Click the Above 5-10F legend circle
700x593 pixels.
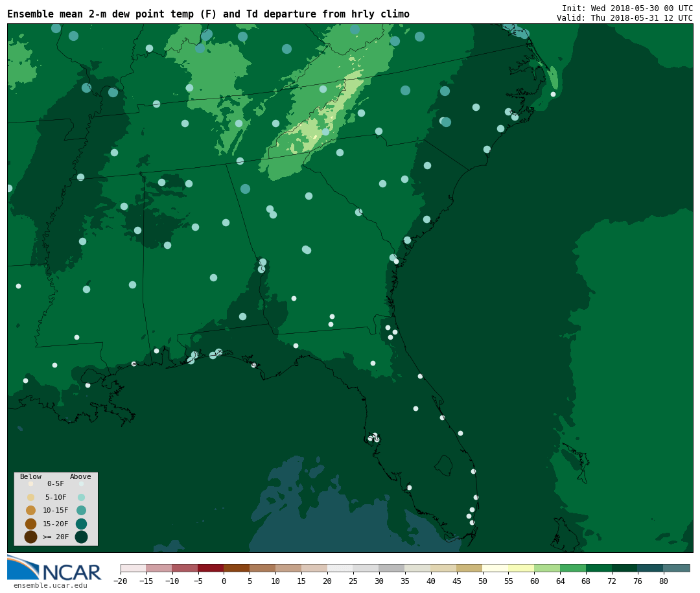81,497
